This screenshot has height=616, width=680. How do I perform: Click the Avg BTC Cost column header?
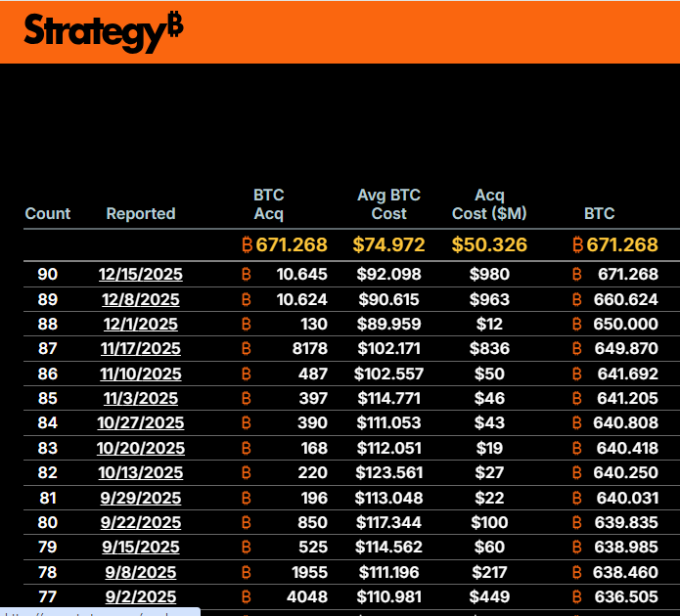pyautogui.click(x=389, y=204)
